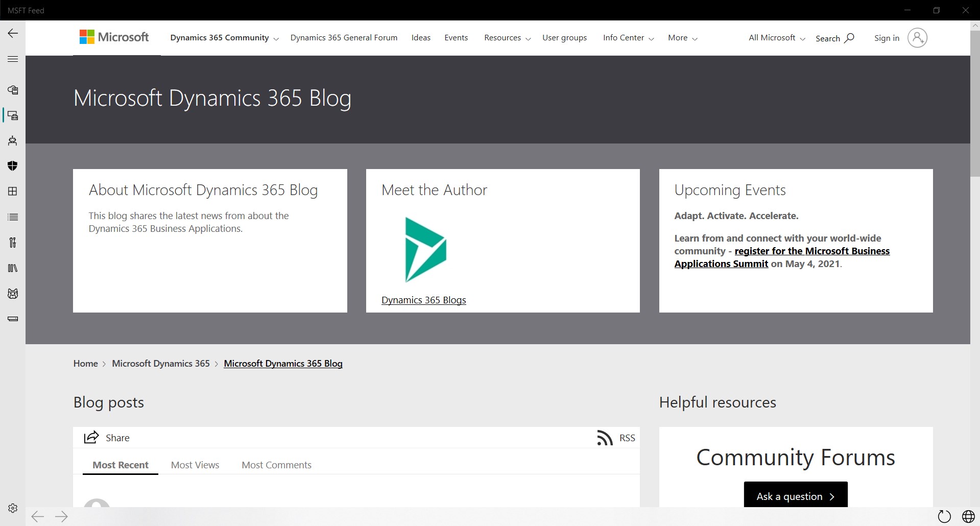Image resolution: width=980 pixels, height=526 pixels.
Task: Open the settings gear in the sidebar
Action: (x=13, y=508)
